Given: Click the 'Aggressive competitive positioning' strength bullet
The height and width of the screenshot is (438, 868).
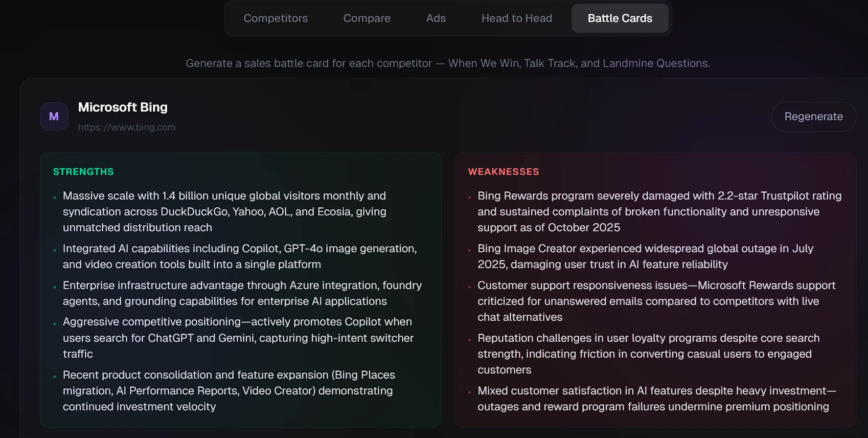Looking at the screenshot, I should point(238,338).
